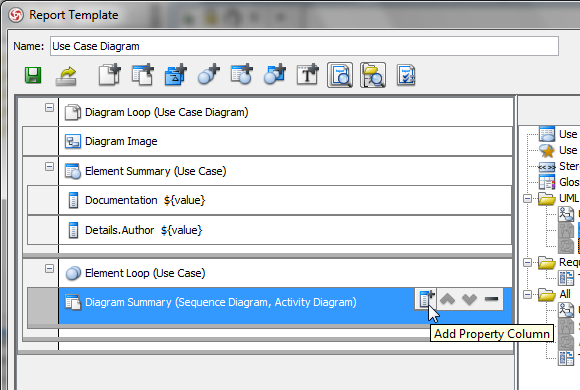Select the Requ folder in the right tree
The width and height of the screenshot is (580, 390).
tap(559, 263)
